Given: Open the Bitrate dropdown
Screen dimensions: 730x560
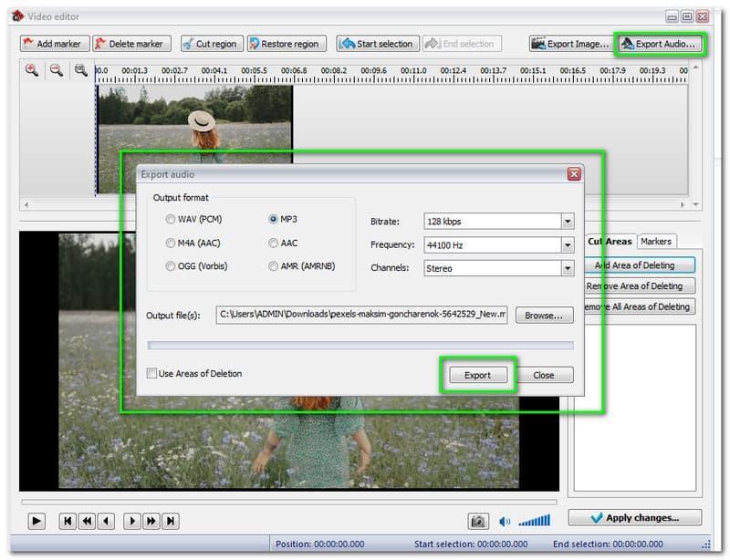Looking at the screenshot, I should pos(568,222).
